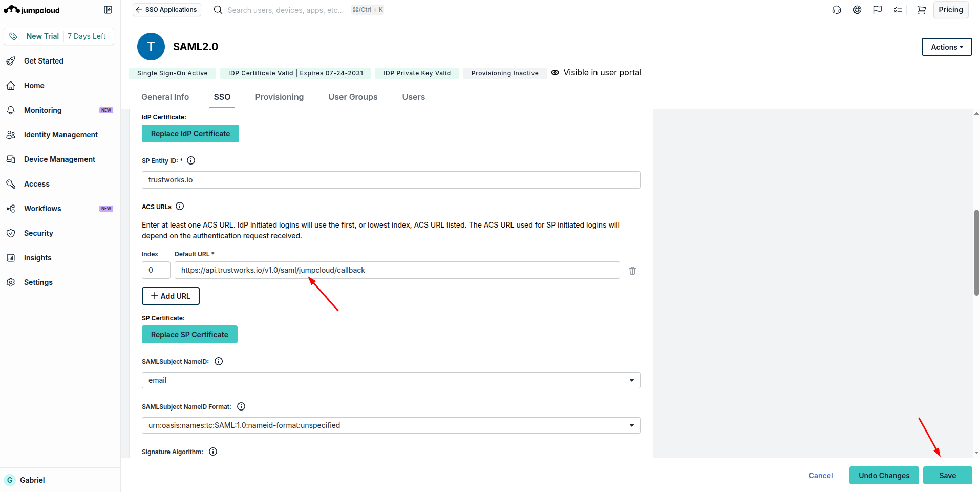The height and width of the screenshot is (492, 980).
Task: Click the Access key icon
Action: coord(11,184)
